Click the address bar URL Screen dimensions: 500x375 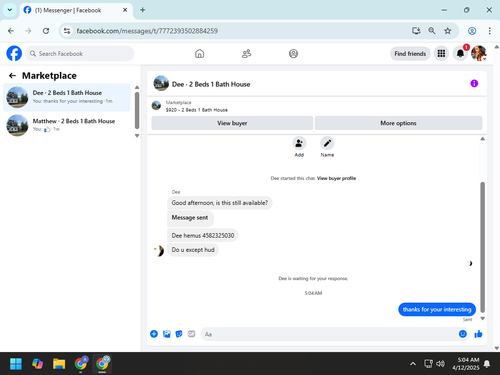[x=147, y=31]
